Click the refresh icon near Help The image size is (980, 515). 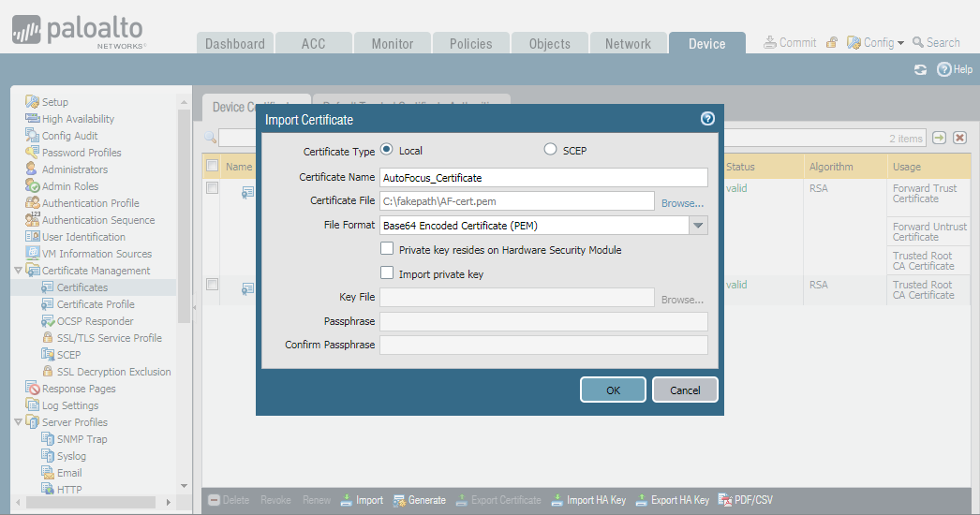click(920, 69)
